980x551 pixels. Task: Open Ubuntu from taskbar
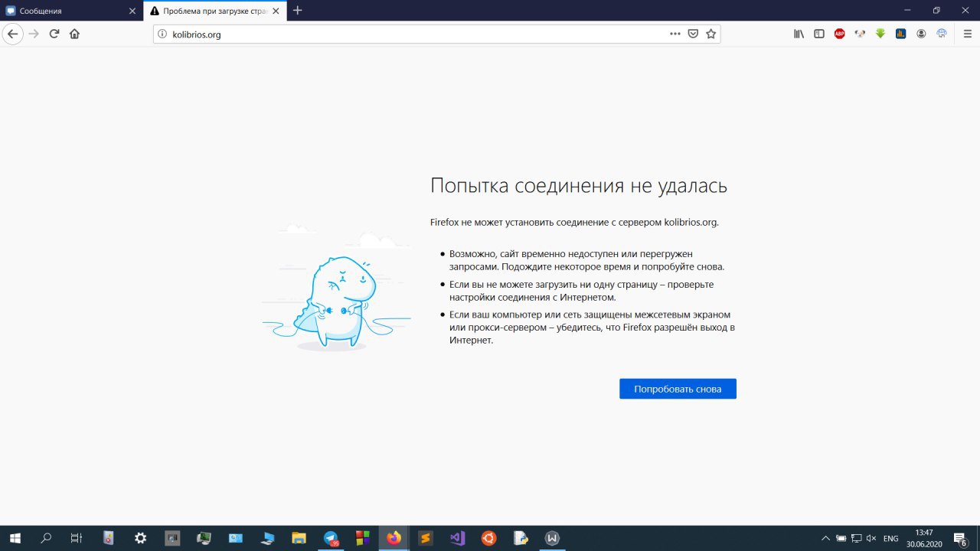[488, 538]
